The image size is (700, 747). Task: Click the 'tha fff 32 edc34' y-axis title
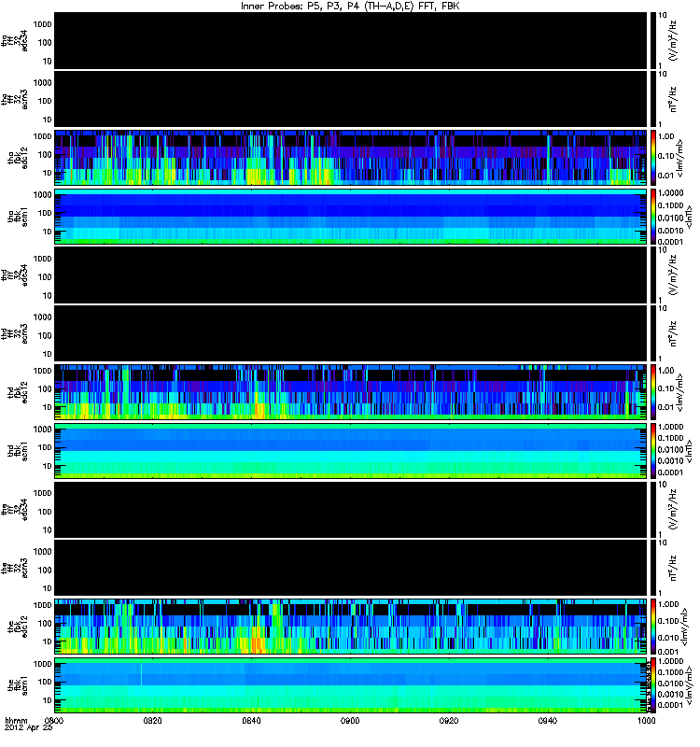pyautogui.click(x=14, y=41)
